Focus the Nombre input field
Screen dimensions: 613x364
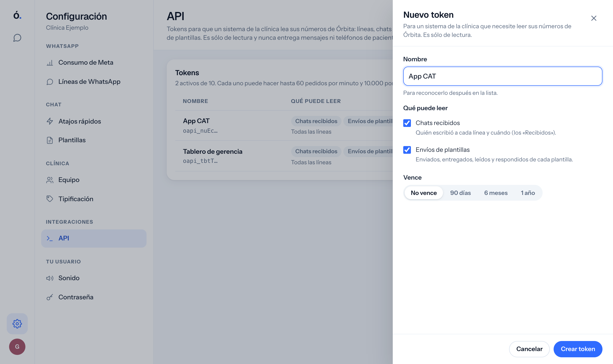click(502, 76)
